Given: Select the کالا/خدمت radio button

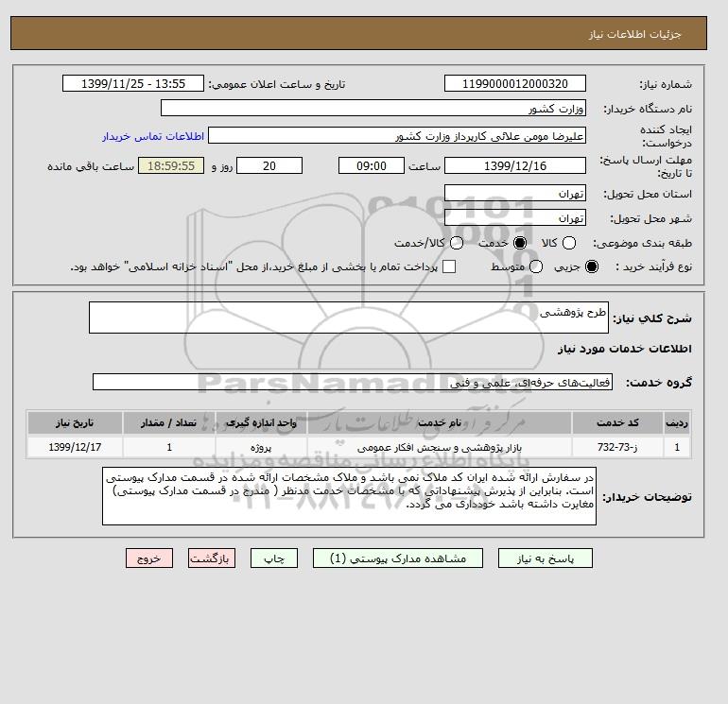Looking at the screenshot, I should pyautogui.click(x=457, y=243).
